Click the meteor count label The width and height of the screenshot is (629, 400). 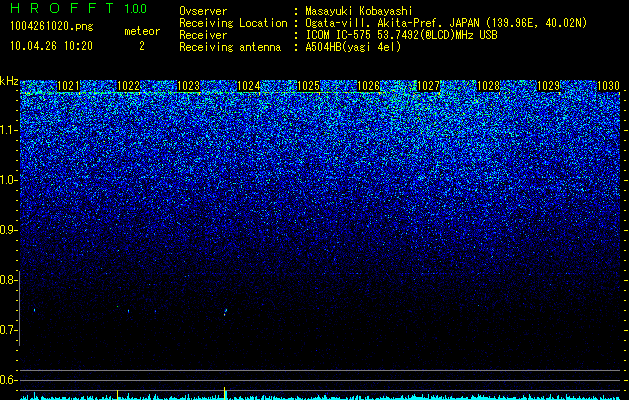142,31
